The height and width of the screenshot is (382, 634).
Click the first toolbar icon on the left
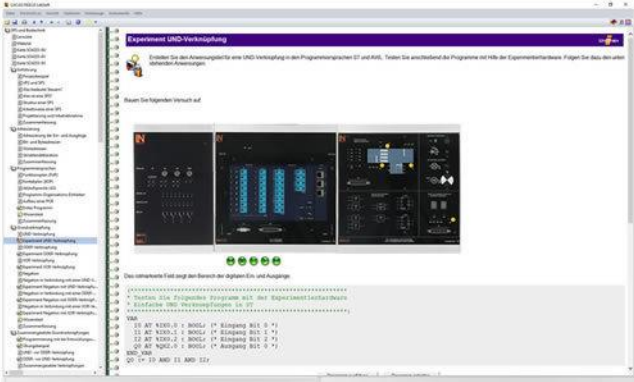pyautogui.click(x=7, y=22)
